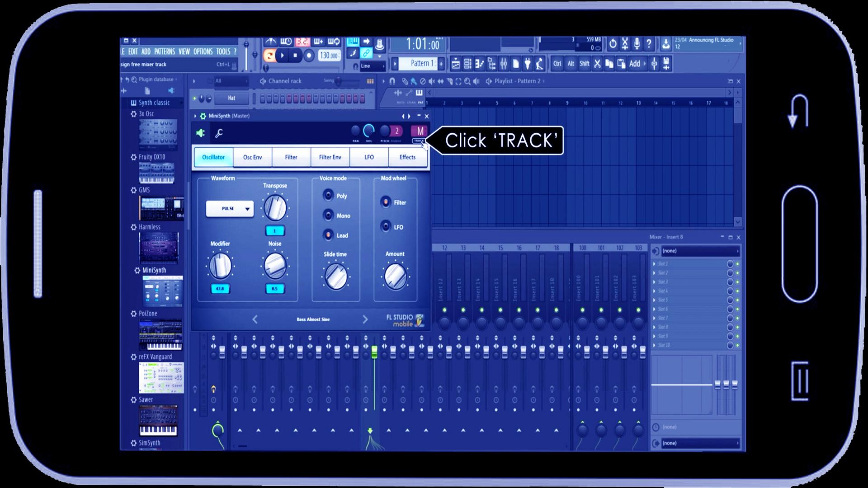Viewport: 868px width, 488px height.
Task: Open help with the question mark icon
Action: (x=649, y=44)
